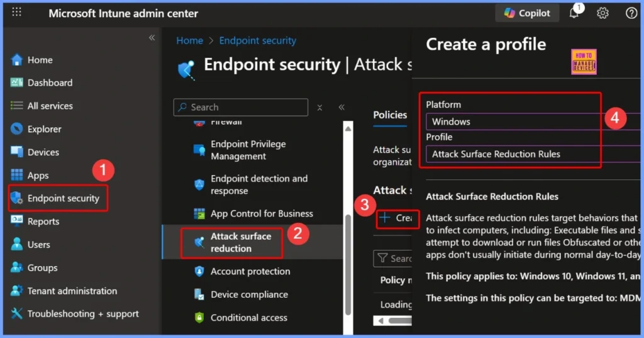This screenshot has height=338, width=644.
Task: Open Copilot from the header
Action: [x=527, y=13]
